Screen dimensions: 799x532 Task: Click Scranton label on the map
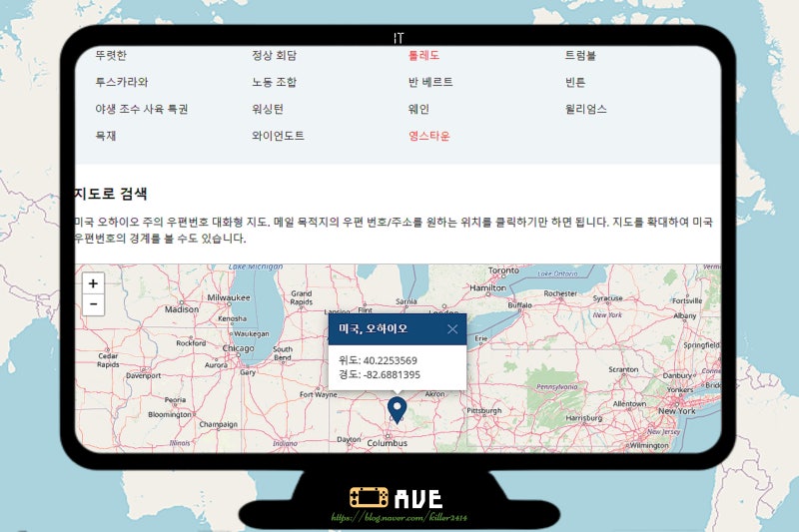623,369
